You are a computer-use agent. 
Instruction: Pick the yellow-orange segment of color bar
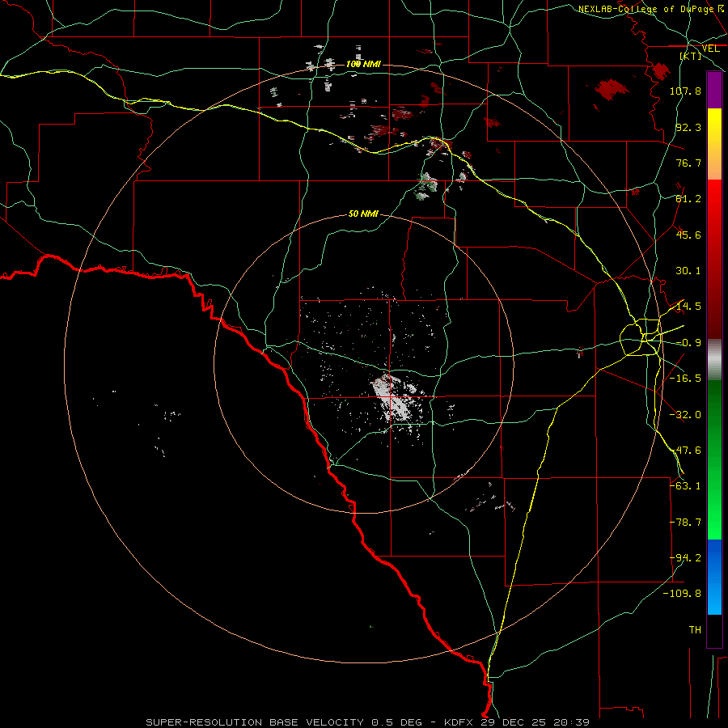click(x=714, y=144)
